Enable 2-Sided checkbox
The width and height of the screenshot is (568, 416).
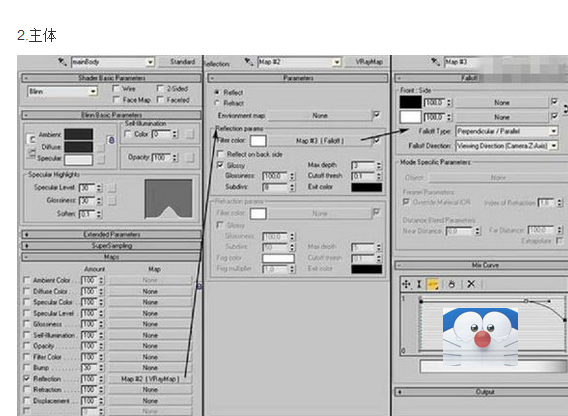[160, 88]
